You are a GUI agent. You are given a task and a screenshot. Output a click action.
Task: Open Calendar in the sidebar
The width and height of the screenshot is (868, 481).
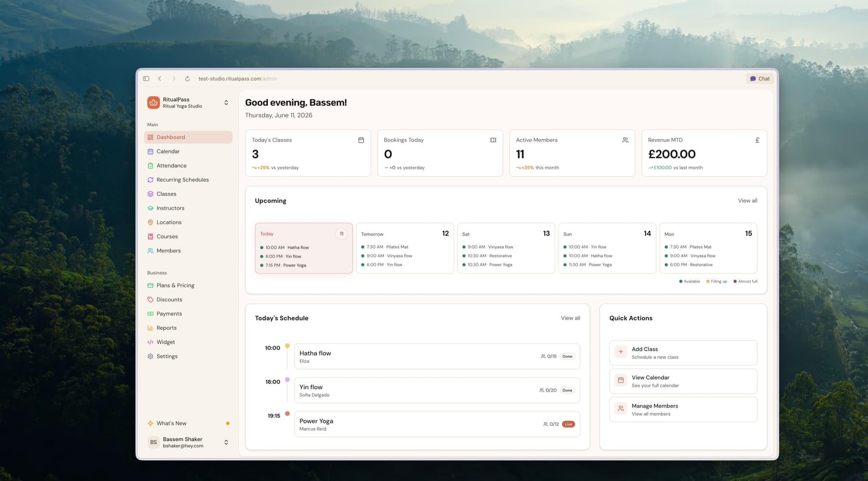pyautogui.click(x=188, y=152)
